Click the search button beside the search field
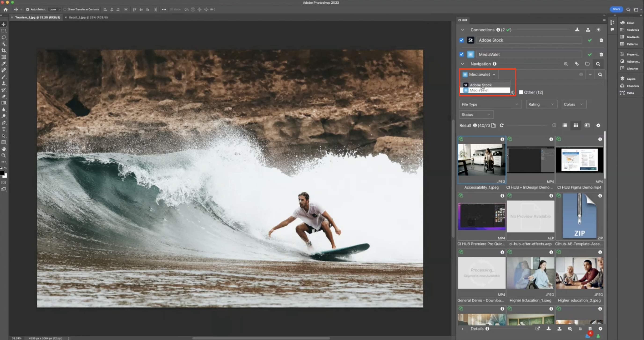 point(600,74)
